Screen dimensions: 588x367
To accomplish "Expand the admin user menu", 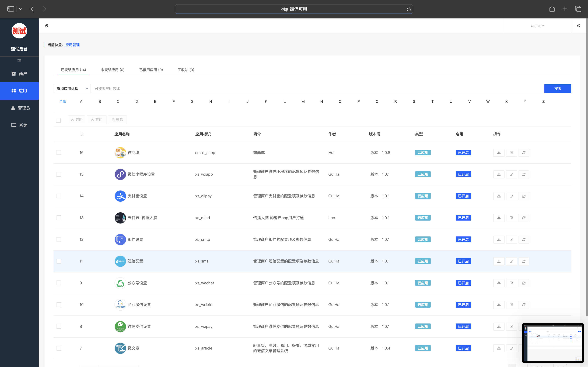I will [537, 26].
